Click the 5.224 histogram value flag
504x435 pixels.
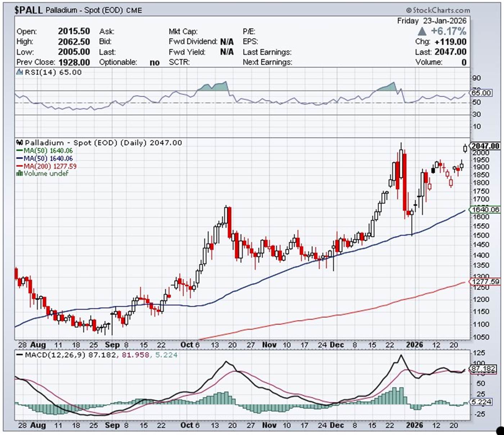(481, 402)
